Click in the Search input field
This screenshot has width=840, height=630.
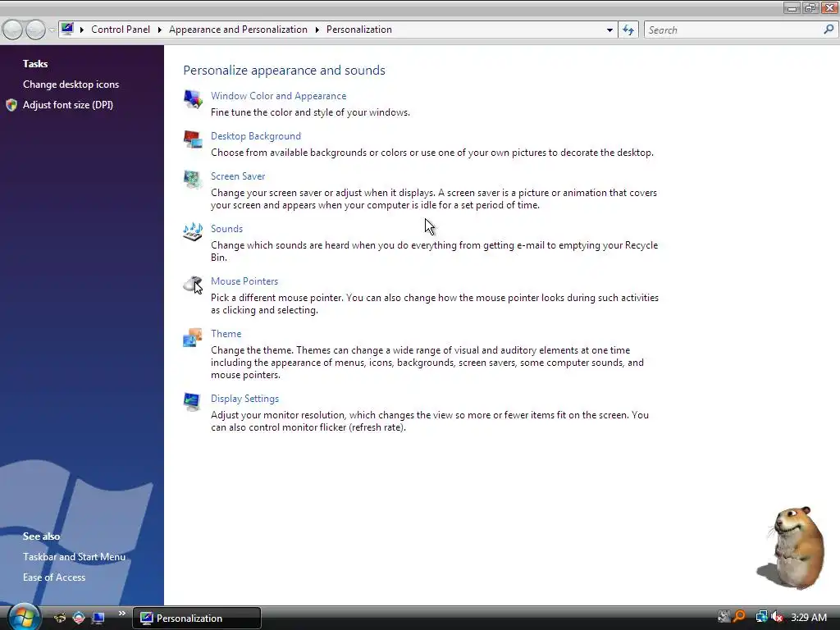coord(734,30)
